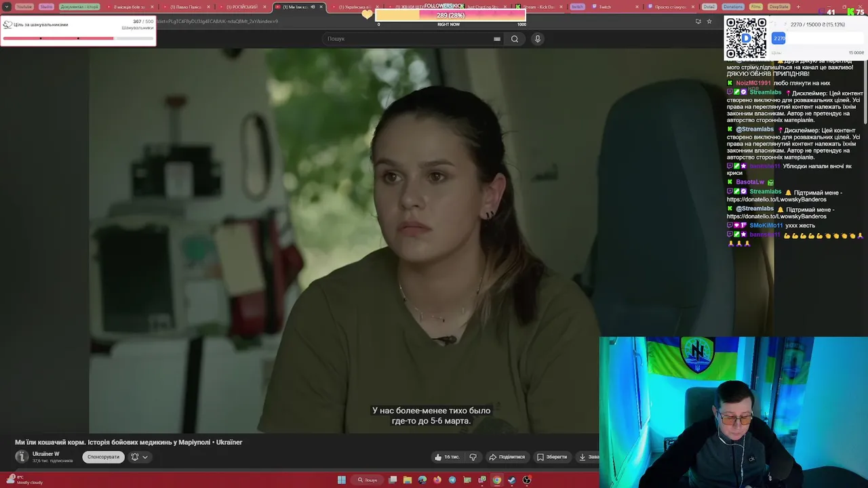
Task: Switch to the 'РОСІЙСЬКИЙ' tab
Action: 241,7
